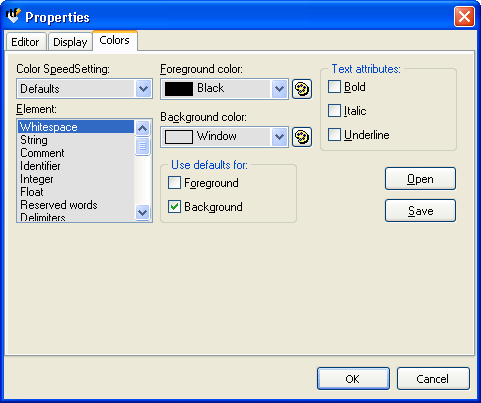Enable the Italic text attribute

pyautogui.click(x=334, y=111)
